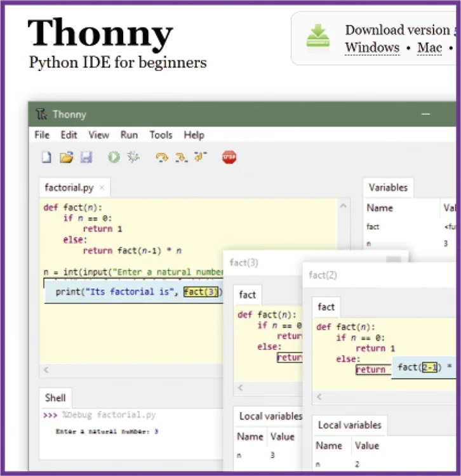Click editor horizontal scroll left arrow
This screenshot has width=461, height=476.
[x=46, y=370]
